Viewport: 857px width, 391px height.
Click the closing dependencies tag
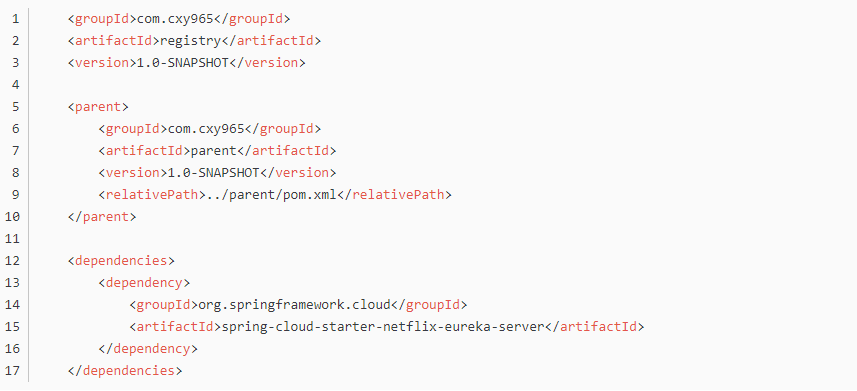125,370
